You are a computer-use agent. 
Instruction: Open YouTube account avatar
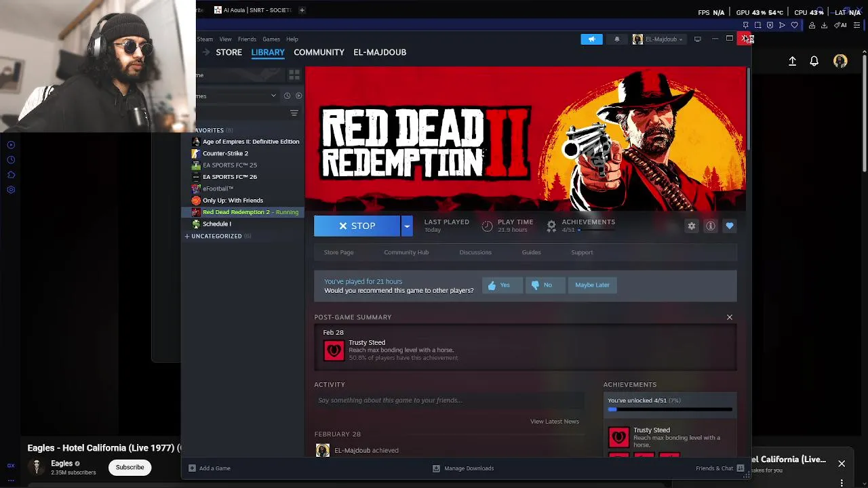(840, 61)
